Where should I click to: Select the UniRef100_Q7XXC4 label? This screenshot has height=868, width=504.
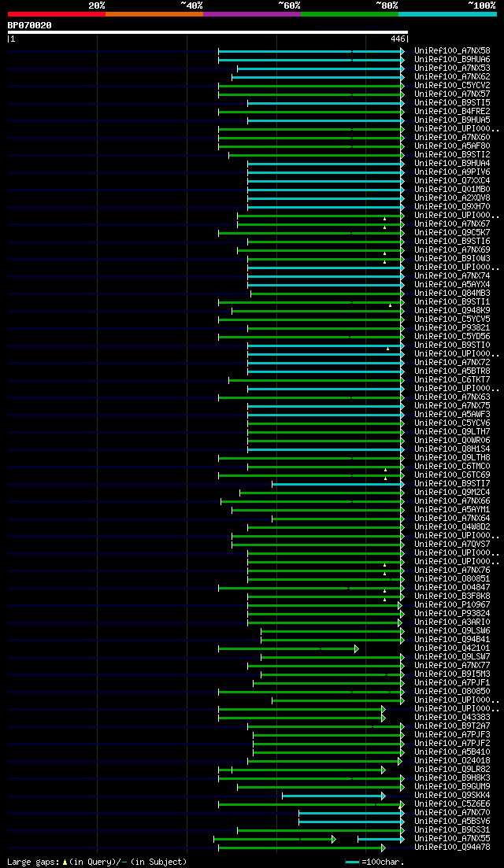point(452,180)
